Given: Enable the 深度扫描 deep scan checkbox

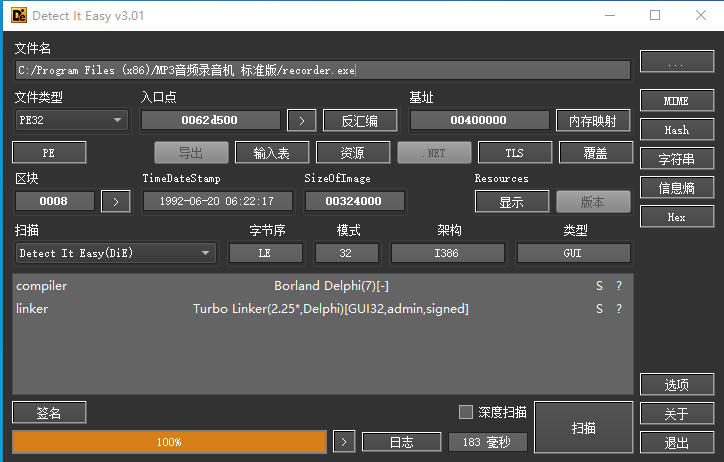Looking at the screenshot, I should [466, 412].
